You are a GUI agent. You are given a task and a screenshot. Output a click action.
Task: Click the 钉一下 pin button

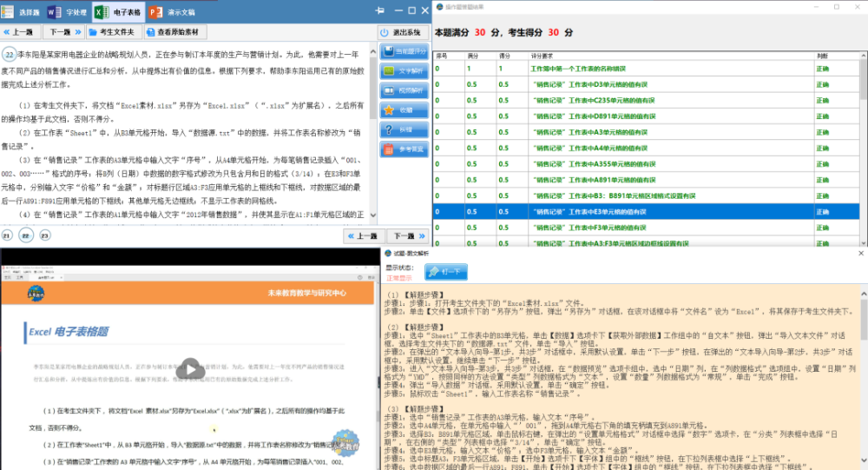tap(446, 272)
